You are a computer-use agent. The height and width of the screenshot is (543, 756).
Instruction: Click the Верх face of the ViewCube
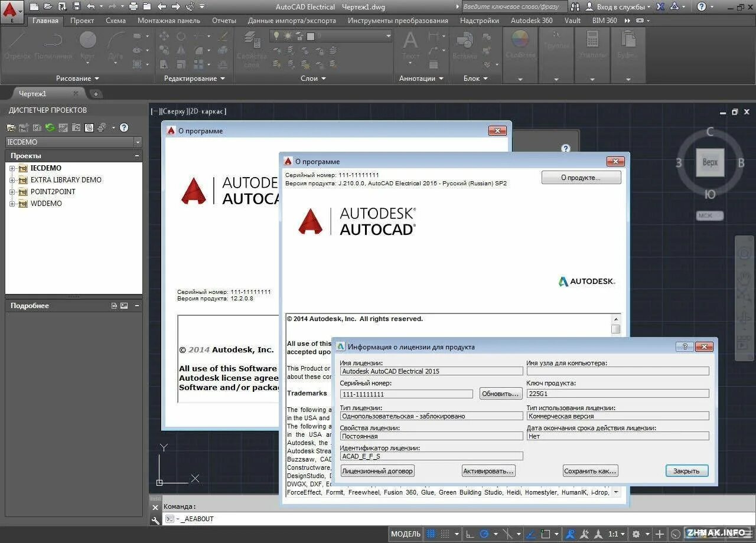(x=710, y=162)
